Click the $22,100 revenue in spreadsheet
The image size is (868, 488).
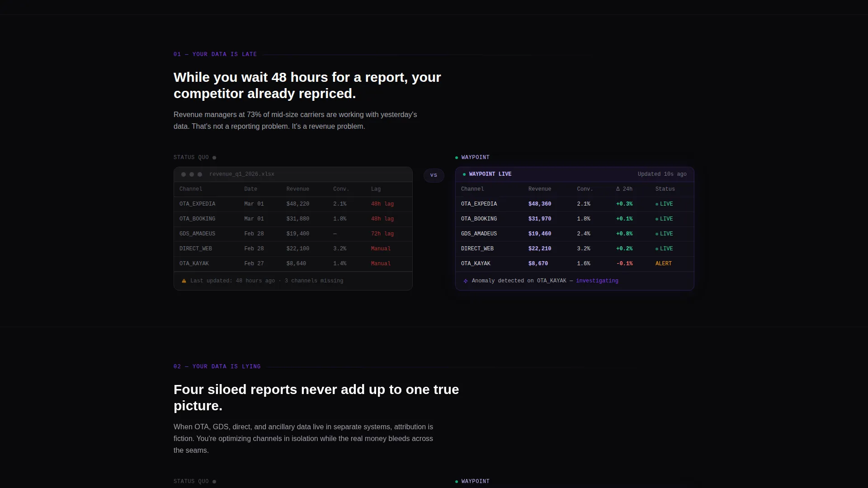tap(298, 249)
